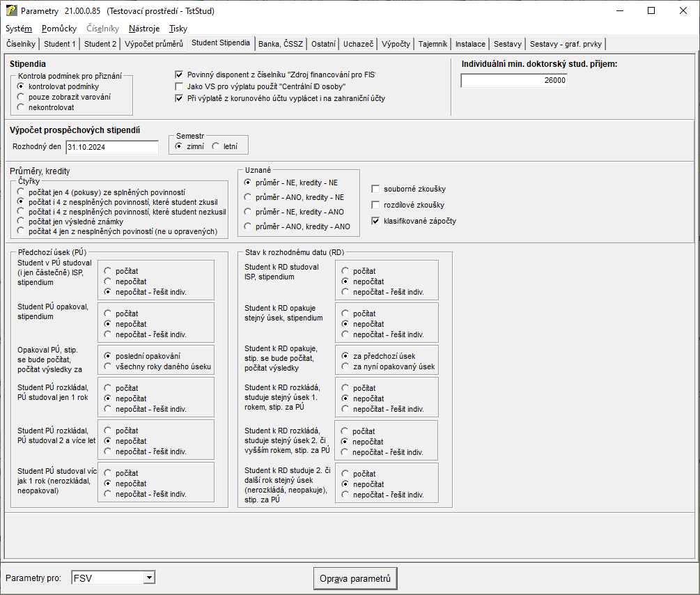Enable 'Jako VS pro výplatu' checkbox
This screenshot has height=595, width=700.
tap(179, 86)
